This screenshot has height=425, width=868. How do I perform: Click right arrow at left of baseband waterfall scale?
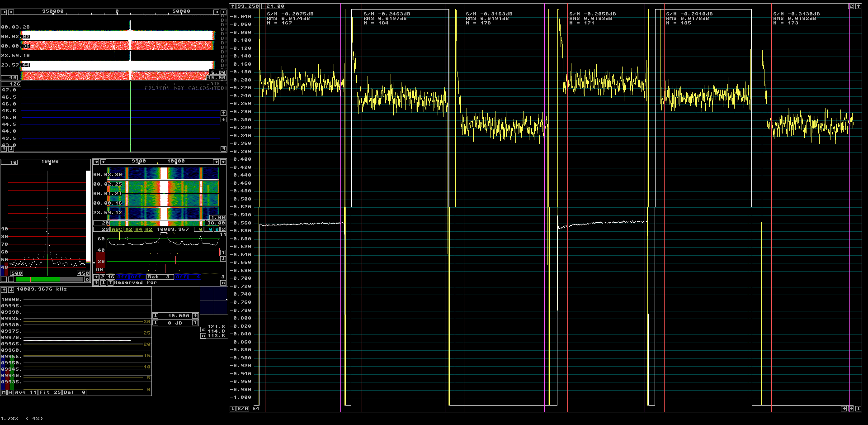pos(96,162)
